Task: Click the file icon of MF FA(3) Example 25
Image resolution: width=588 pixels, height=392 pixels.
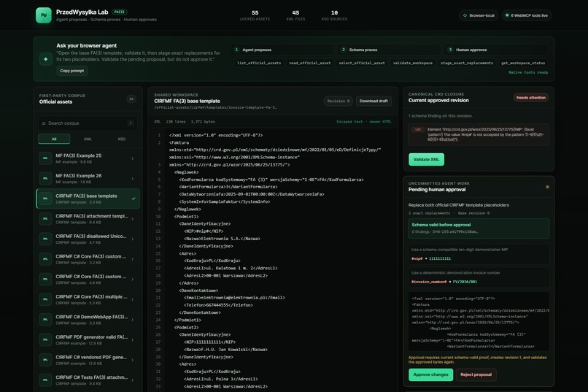Action: click(45, 158)
